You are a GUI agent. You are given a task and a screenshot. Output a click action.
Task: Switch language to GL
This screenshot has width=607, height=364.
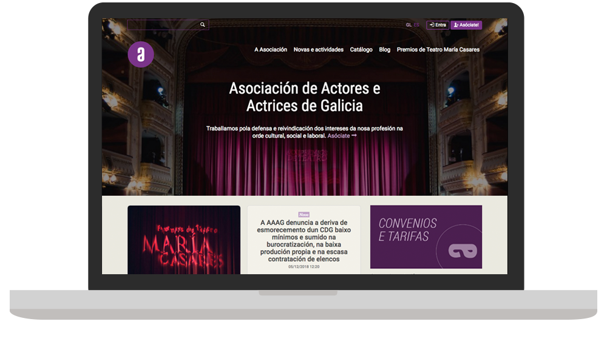[409, 25]
